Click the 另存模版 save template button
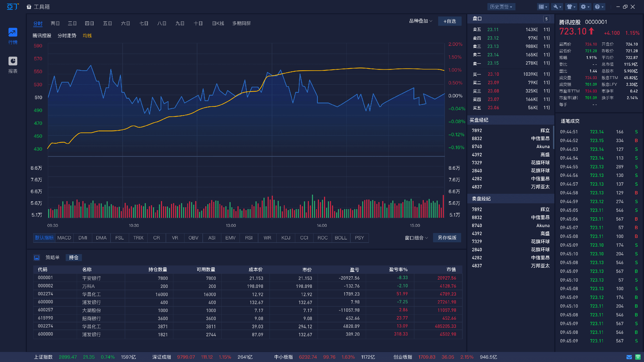The image size is (644, 362). click(x=447, y=238)
